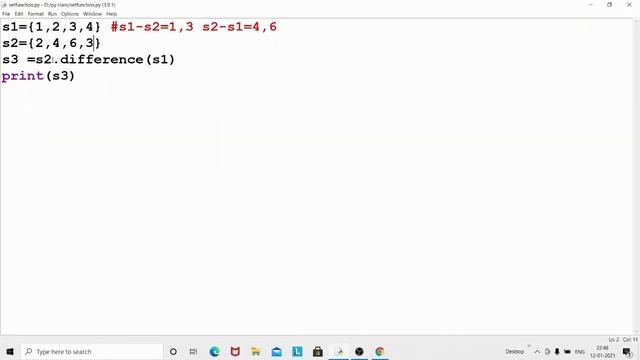
Task: Launch Microsoft Edge from taskbar
Action: (x=215, y=351)
